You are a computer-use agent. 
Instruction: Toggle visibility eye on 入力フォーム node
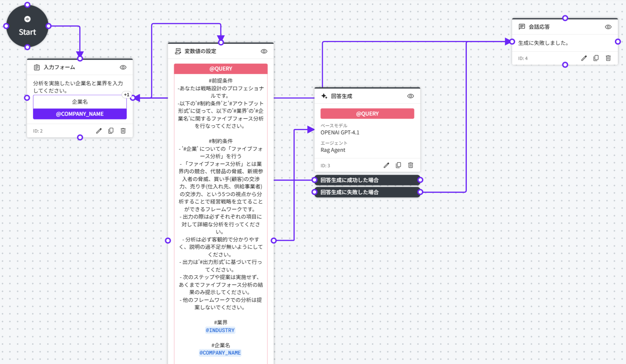[x=123, y=67]
